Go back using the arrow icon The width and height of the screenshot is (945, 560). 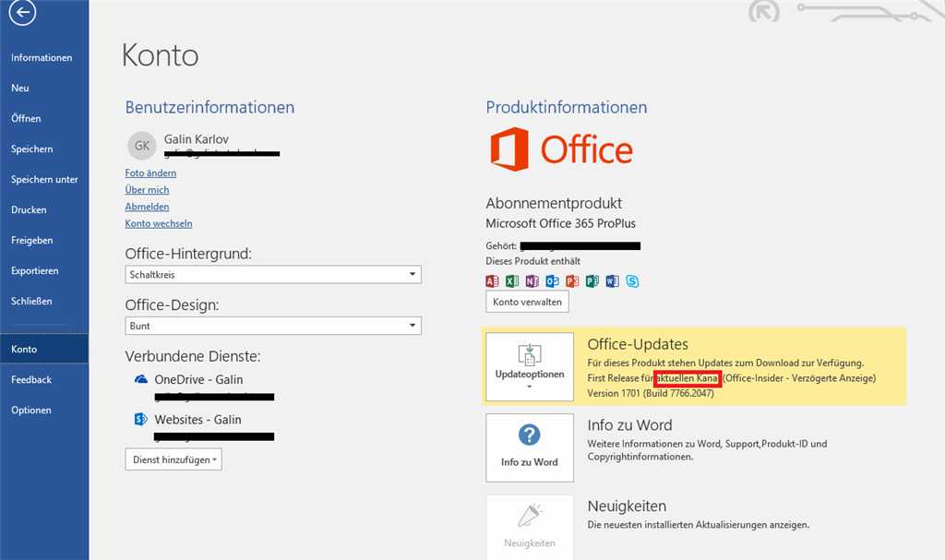22,11
